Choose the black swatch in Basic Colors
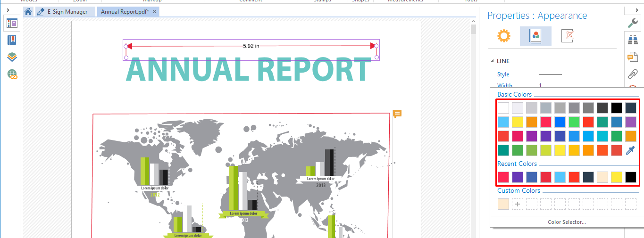Viewport: 644px width, 238px height. coord(617,108)
